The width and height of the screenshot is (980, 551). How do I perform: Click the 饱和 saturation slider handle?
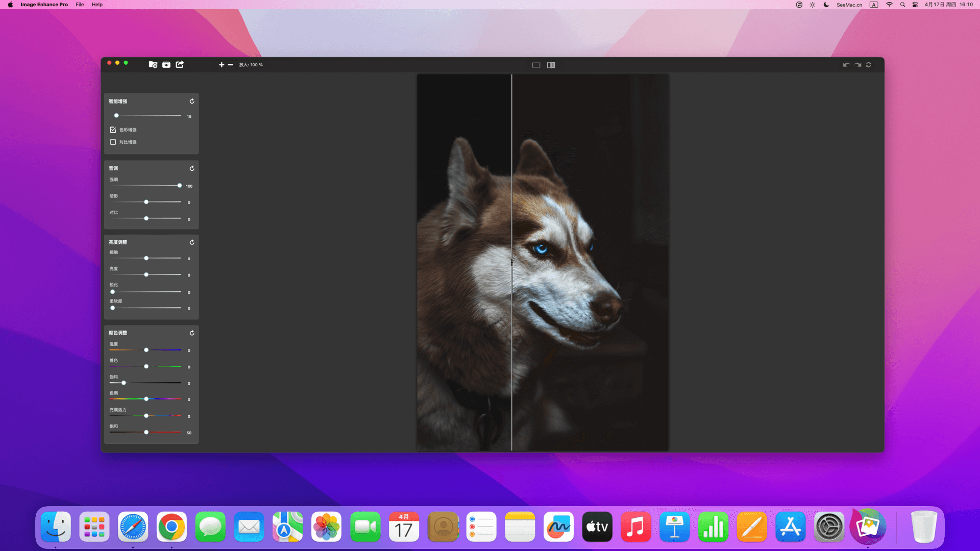(146, 432)
